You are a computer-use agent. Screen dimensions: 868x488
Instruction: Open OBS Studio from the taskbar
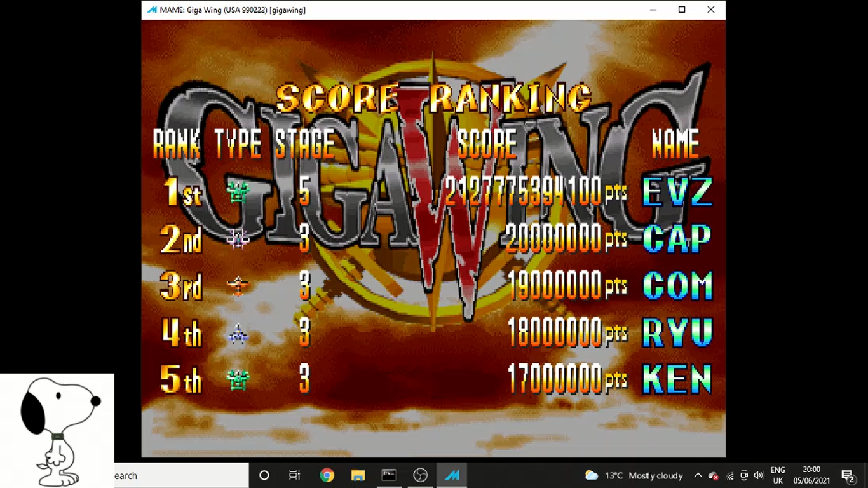(x=420, y=475)
